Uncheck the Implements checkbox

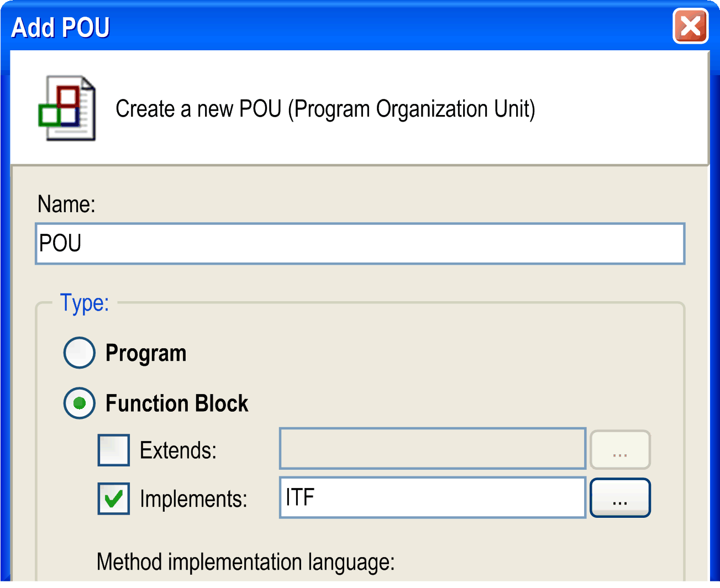point(114,498)
